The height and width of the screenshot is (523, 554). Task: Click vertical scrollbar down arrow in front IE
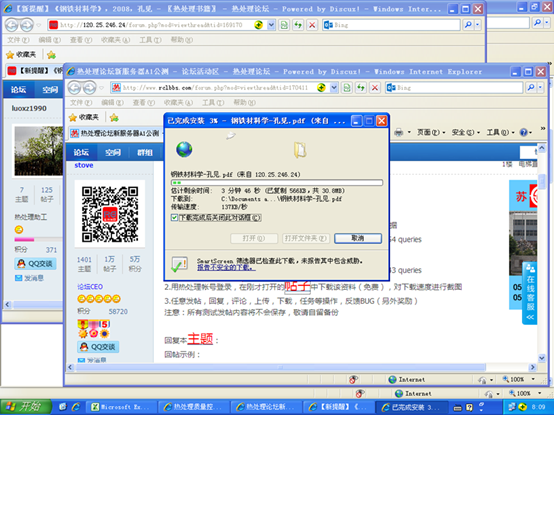click(x=542, y=358)
